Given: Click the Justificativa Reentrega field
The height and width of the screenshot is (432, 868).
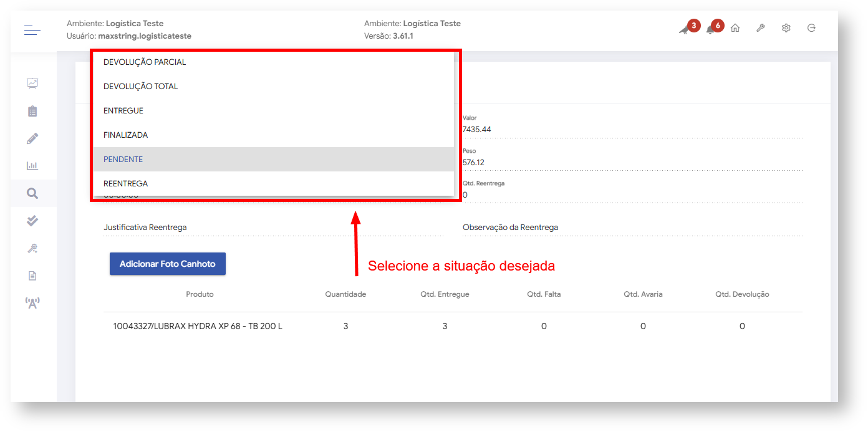Looking at the screenshot, I should click(x=273, y=228).
